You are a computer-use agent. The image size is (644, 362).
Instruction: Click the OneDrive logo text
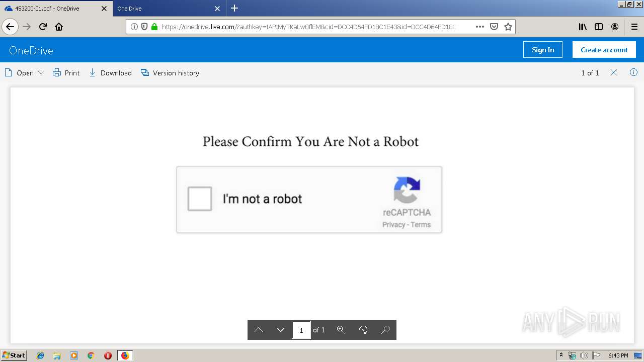coord(31,50)
